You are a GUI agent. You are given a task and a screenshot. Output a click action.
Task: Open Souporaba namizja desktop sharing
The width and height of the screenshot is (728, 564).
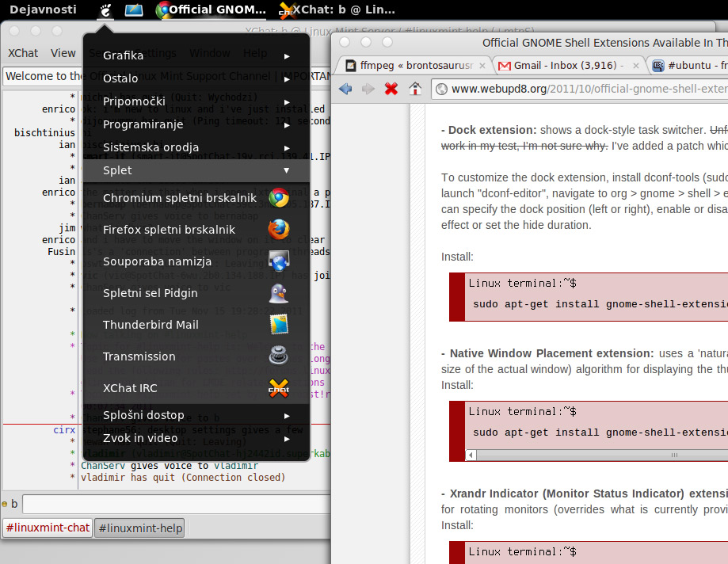click(196, 261)
